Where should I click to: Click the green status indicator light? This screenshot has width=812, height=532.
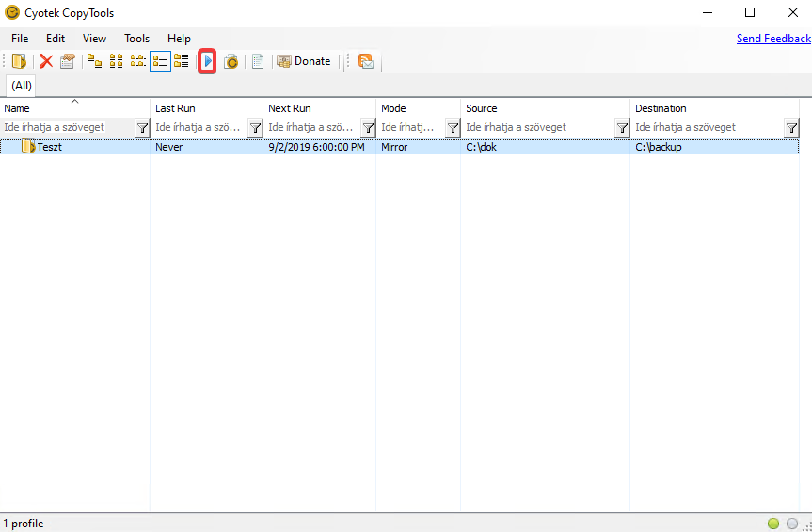[773, 524]
